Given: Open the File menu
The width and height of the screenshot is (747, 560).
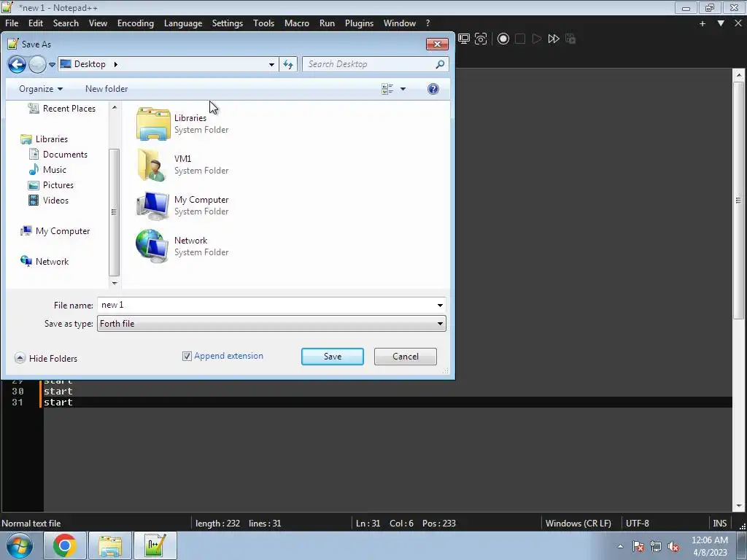Looking at the screenshot, I should [x=12, y=23].
